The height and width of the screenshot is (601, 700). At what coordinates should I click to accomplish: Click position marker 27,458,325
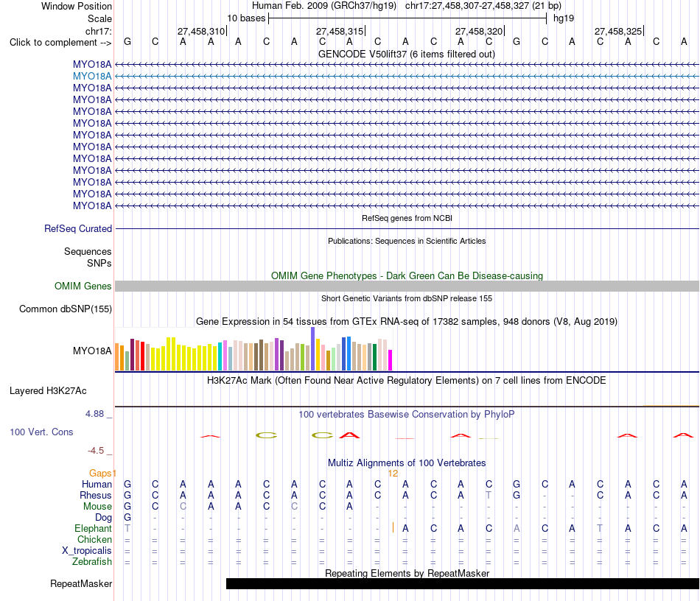point(618,31)
